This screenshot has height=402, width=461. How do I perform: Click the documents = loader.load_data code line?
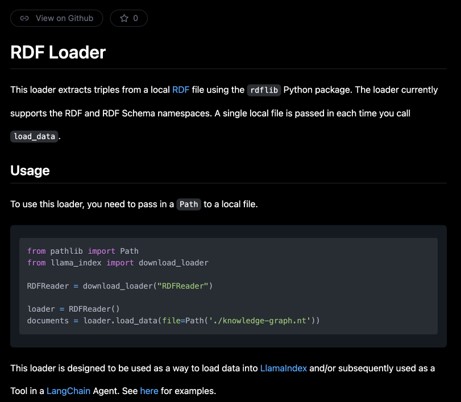pyautogui.click(x=173, y=321)
